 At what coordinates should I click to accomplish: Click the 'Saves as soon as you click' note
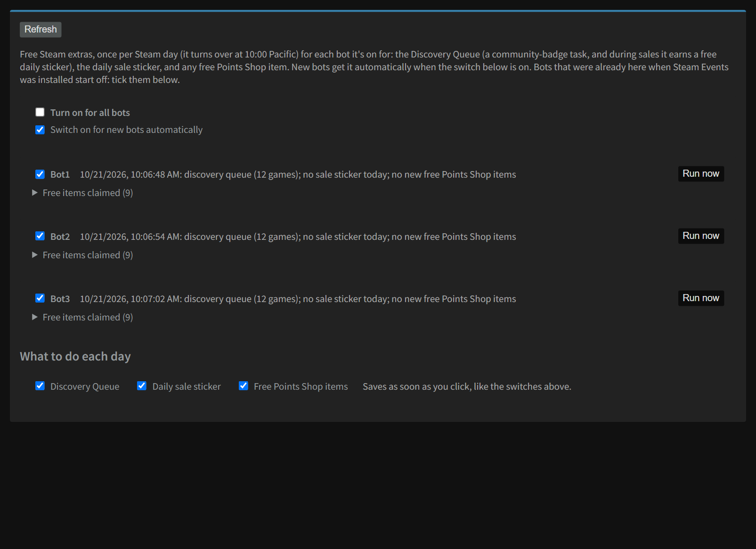(x=467, y=386)
